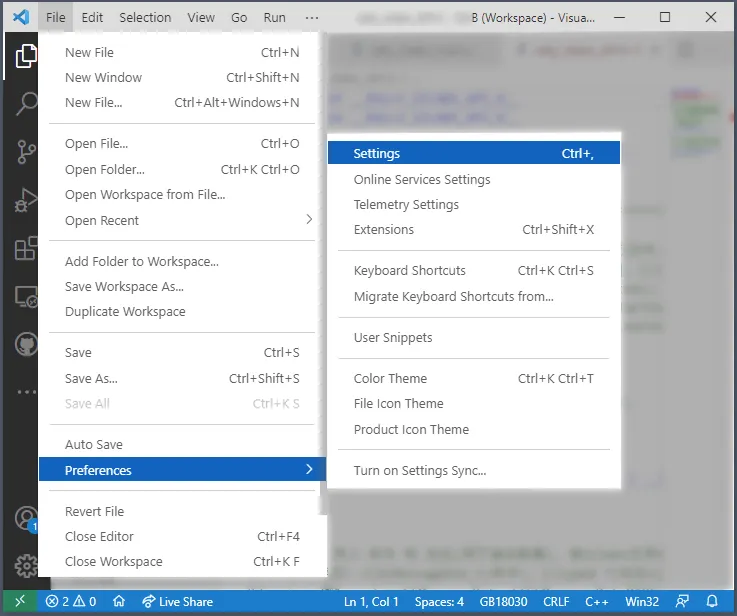Open the Accounts icon with badge
The height and width of the screenshot is (616, 737).
coord(26,519)
